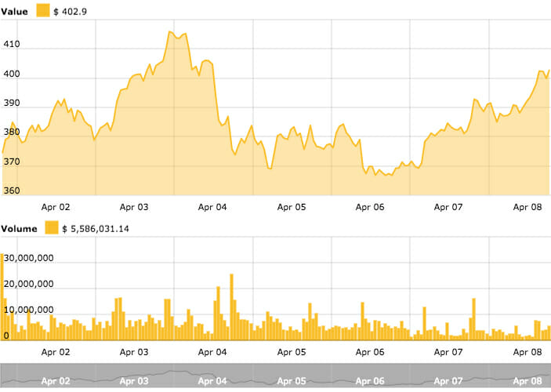The height and width of the screenshot is (392, 551).
Task: Click Apr 02 in the bottom navigator strip
Action: pos(56,381)
